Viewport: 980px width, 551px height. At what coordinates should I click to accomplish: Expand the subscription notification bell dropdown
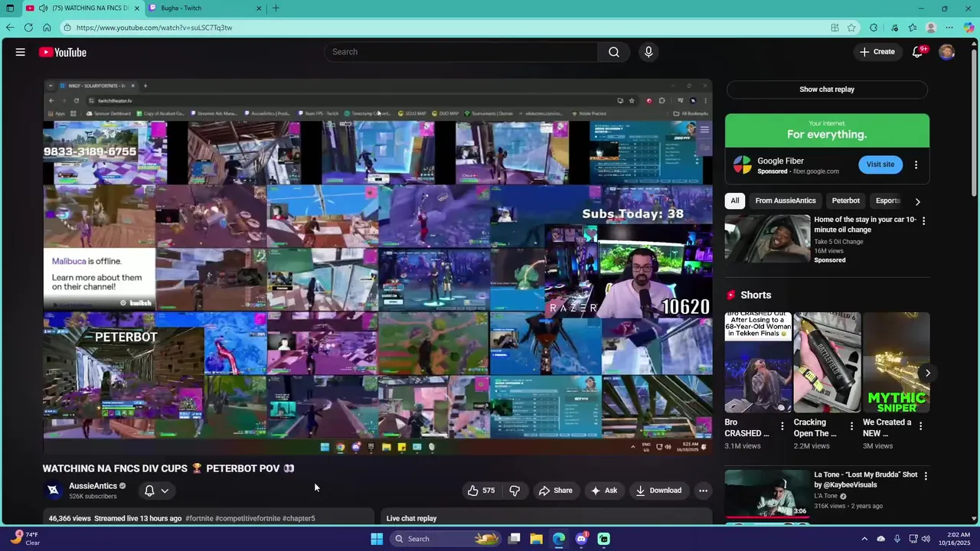(156, 491)
